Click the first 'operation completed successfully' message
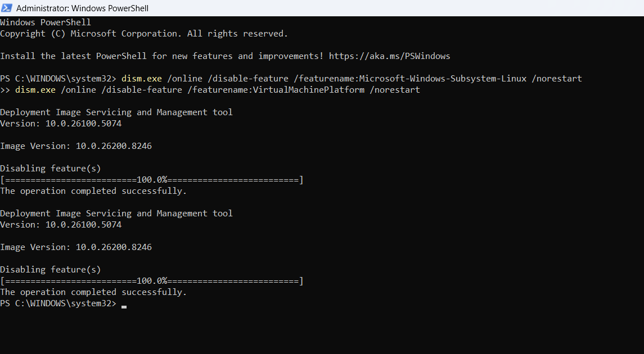The width and height of the screenshot is (644, 354). click(x=93, y=191)
